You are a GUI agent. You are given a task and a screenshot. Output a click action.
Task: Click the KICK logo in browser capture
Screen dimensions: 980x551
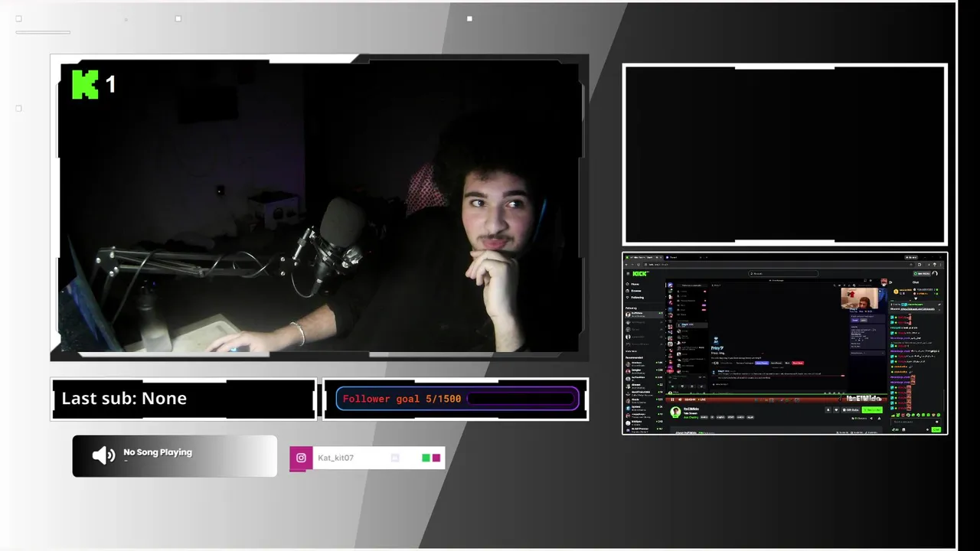pyautogui.click(x=641, y=274)
